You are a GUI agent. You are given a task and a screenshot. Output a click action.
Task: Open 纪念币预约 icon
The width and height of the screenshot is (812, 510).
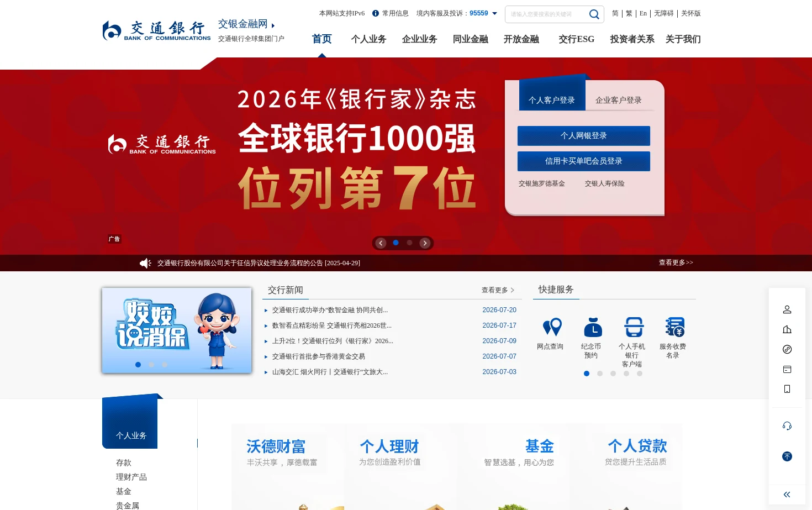click(x=593, y=327)
